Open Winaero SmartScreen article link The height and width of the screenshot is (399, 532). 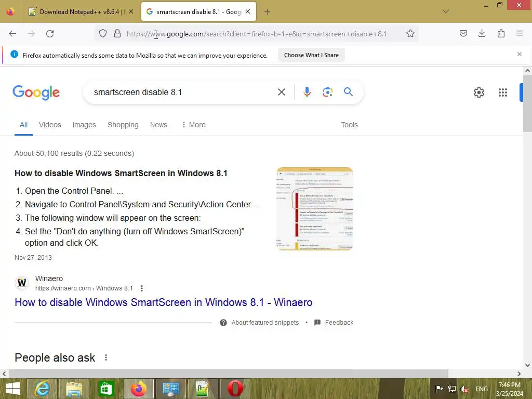(163, 302)
